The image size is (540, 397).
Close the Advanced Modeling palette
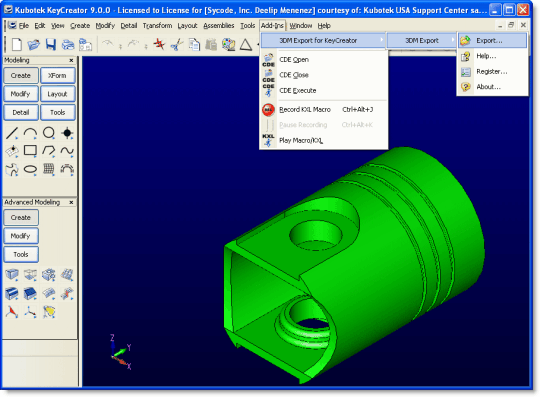pos(71,202)
